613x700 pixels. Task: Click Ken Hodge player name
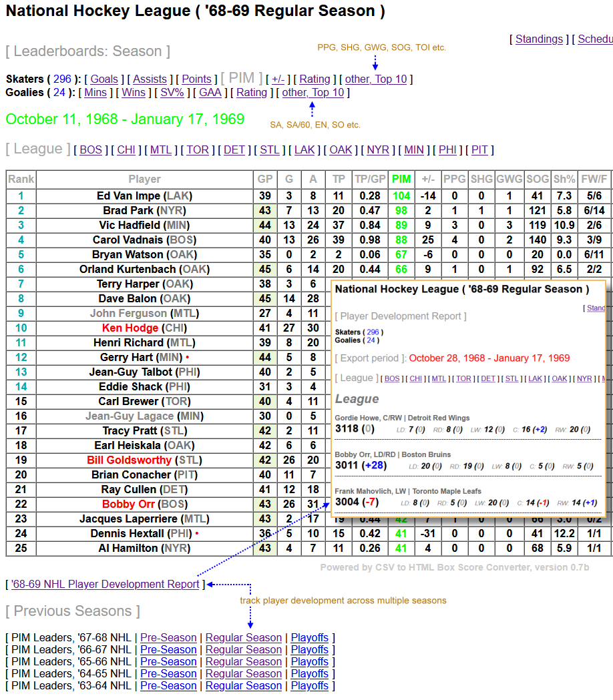point(130,328)
